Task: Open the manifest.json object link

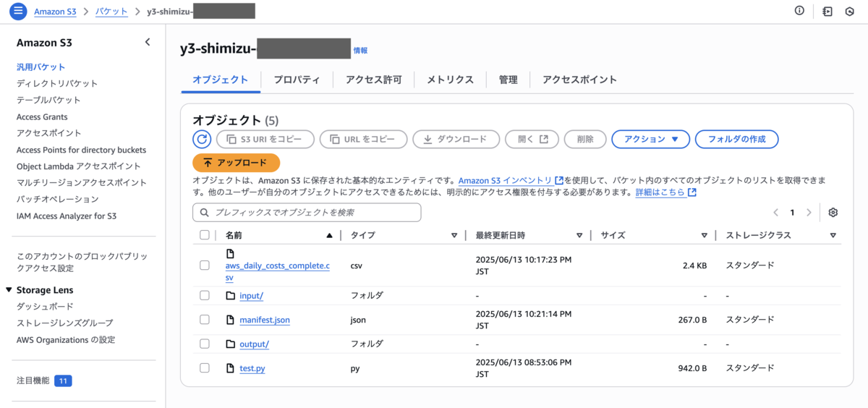Action: click(x=265, y=320)
